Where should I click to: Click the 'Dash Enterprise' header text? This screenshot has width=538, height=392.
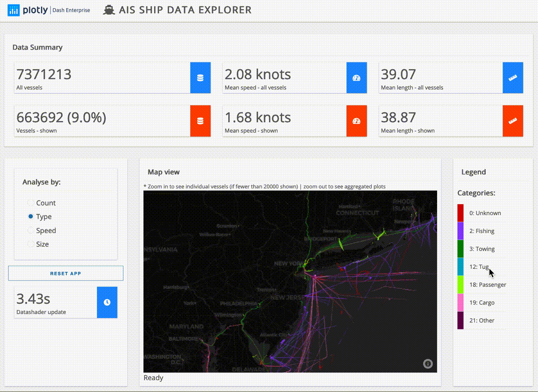71,10
